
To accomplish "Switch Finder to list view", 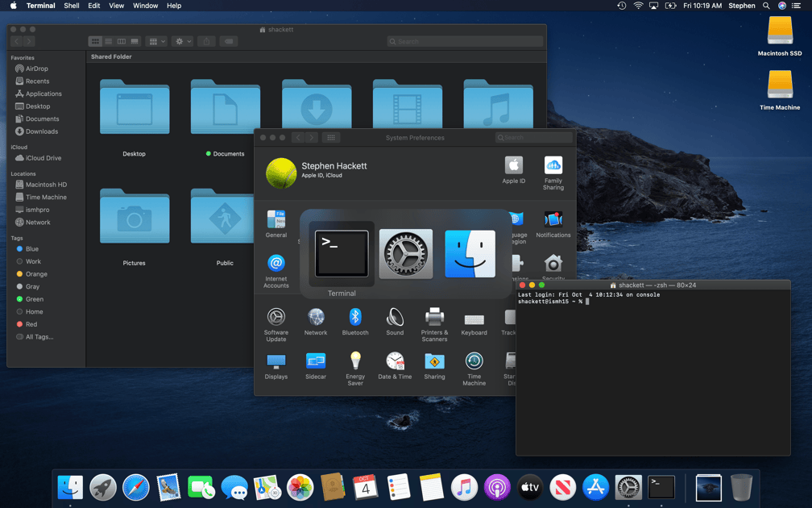I will pyautogui.click(x=108, y=41).
